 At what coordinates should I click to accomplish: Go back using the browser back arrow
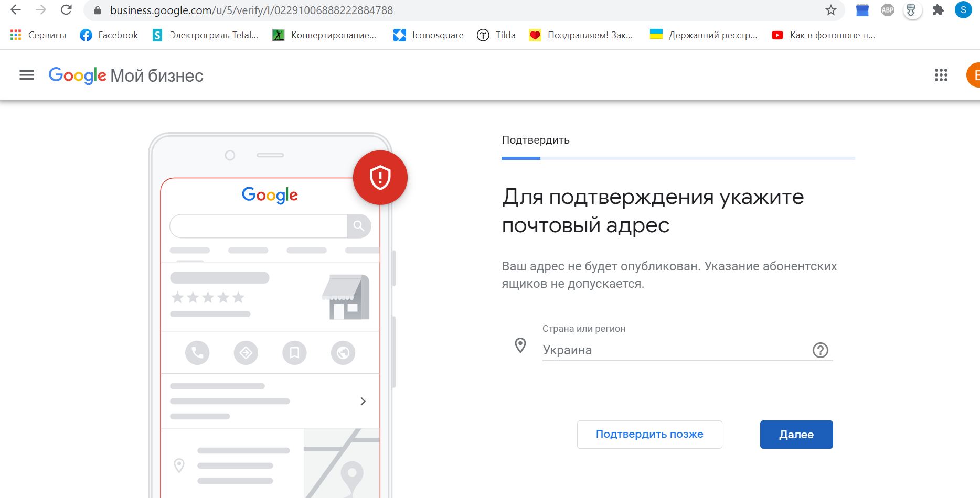(x=16, y=10)
